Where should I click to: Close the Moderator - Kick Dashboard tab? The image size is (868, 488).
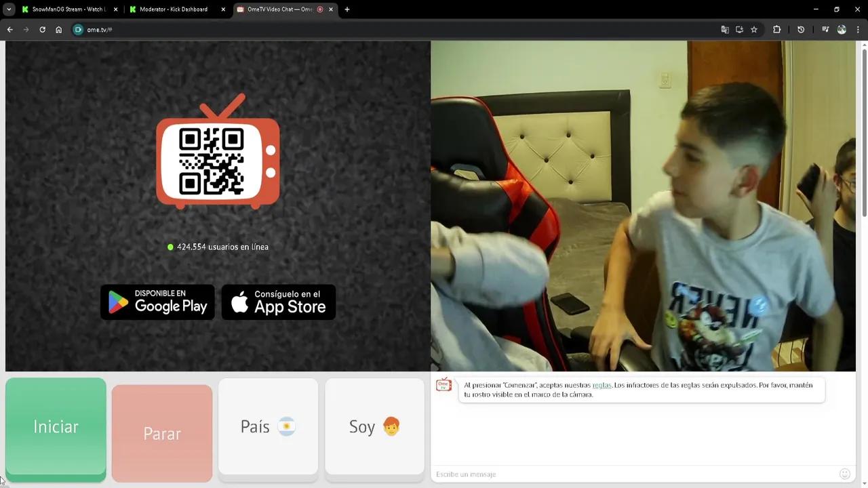tap(223, 9)
